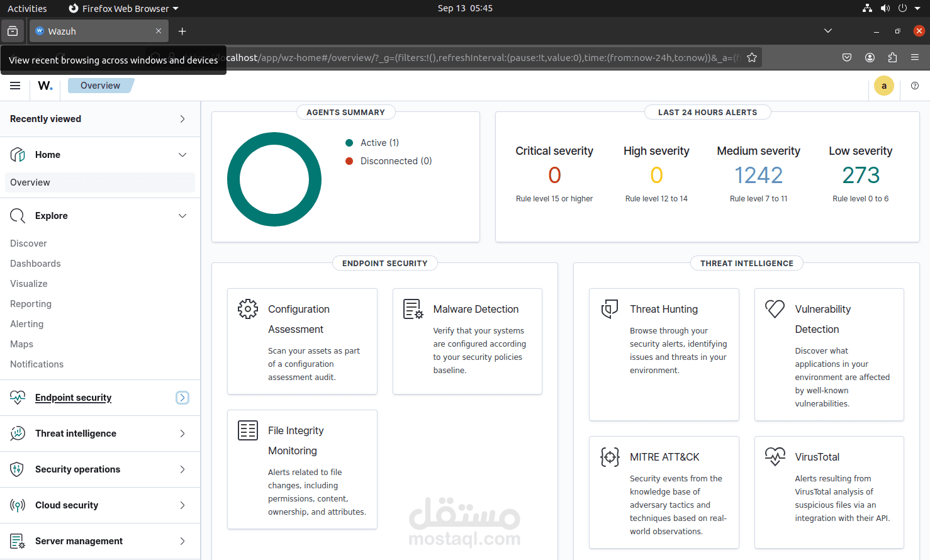Open Firefox extensions puzzle icon
This screenshot has height=560, width=930.
pyautogui.click(x=892, y=57)
